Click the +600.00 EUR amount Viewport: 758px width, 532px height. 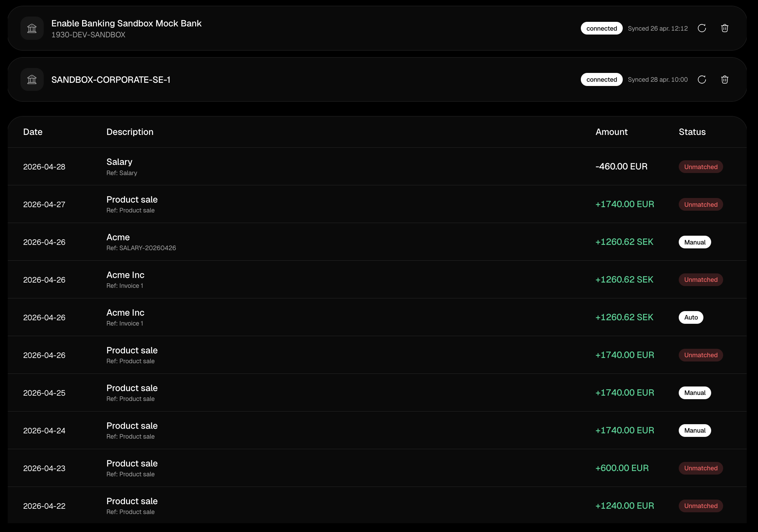tap(622, 468)
